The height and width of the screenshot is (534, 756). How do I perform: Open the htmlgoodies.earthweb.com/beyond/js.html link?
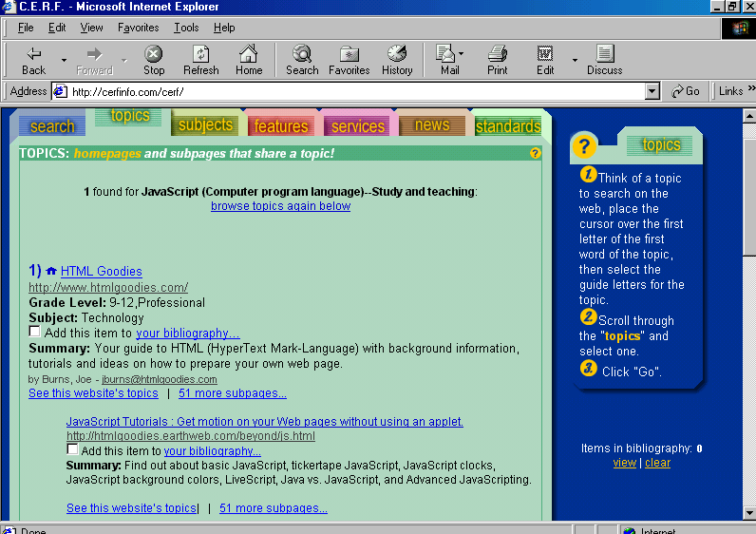(x=191, y=436)
